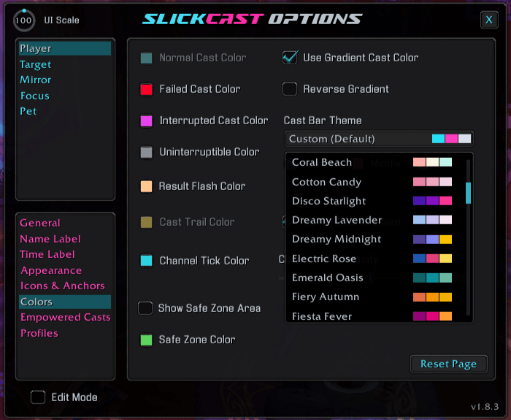
Task: Select the Fiesta Fever theme
Action: (x=372, y=316)
